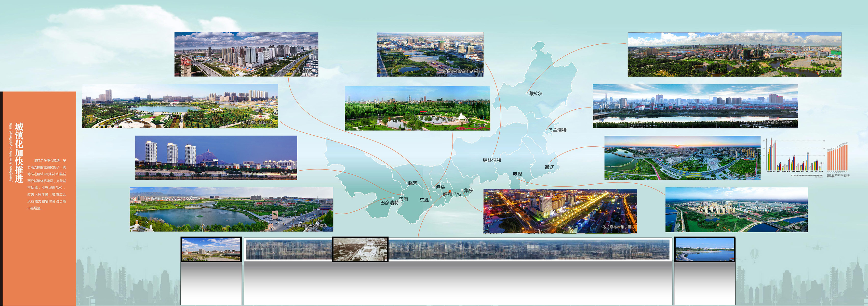Click the 乌海市 evening towers photo
The width and height of the screenshot is (868, 306).
pos(216,158)
